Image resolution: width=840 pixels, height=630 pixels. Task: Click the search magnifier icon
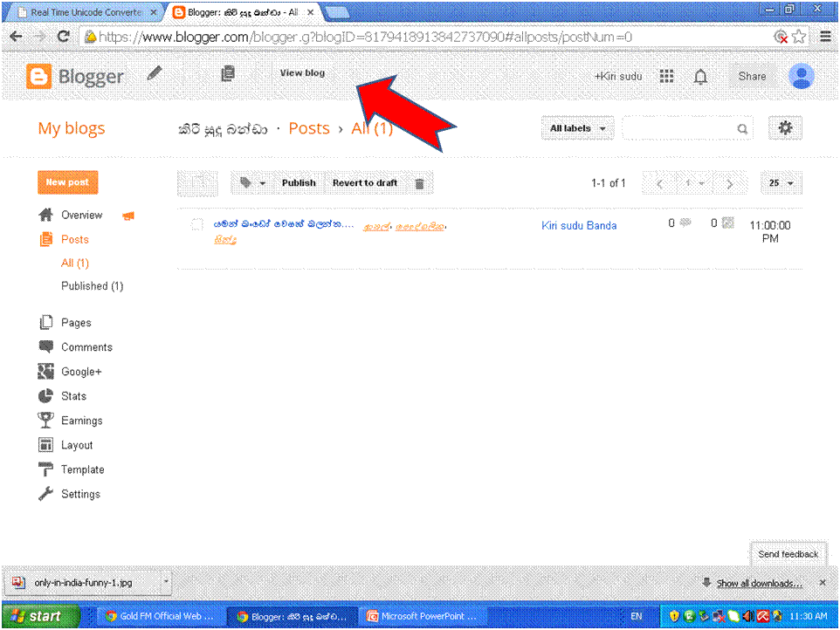click(x=742, y=128)
